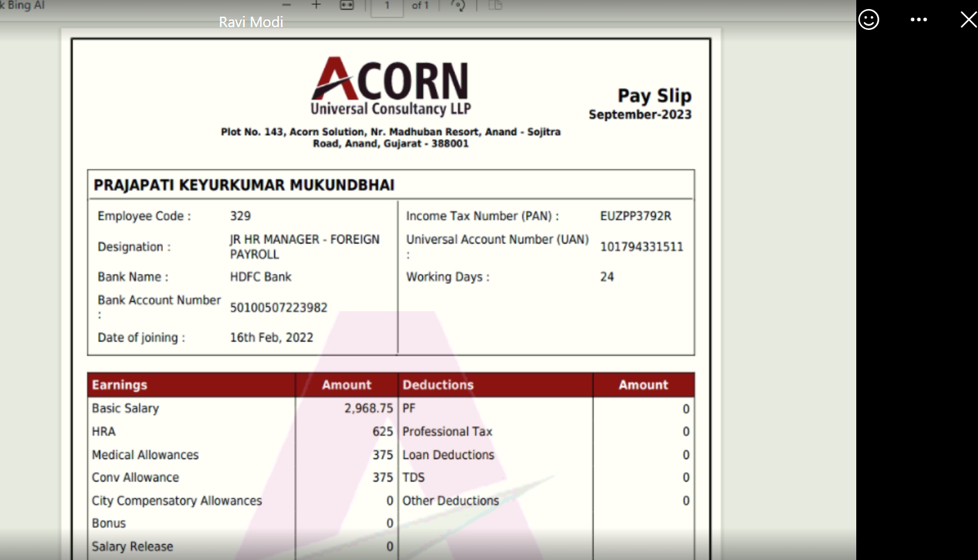Open the smiley reactions icon

869,19
